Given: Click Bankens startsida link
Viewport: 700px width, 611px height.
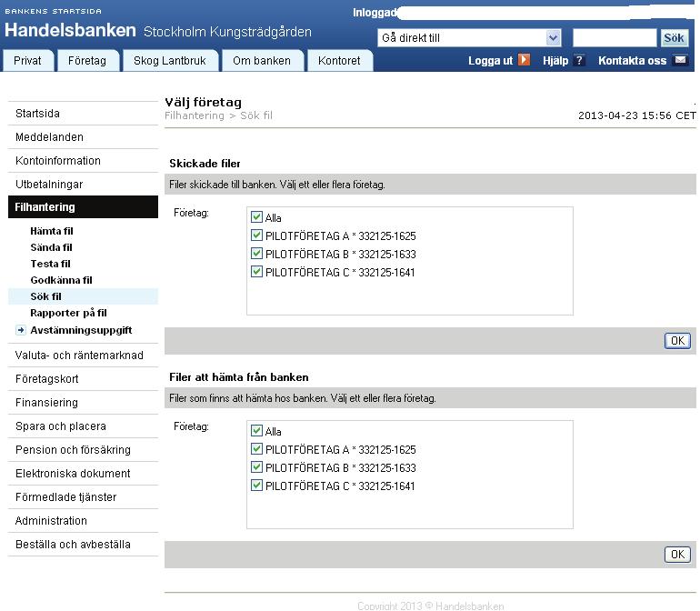Looking at the screenshot, I should [x=53, y=11].
